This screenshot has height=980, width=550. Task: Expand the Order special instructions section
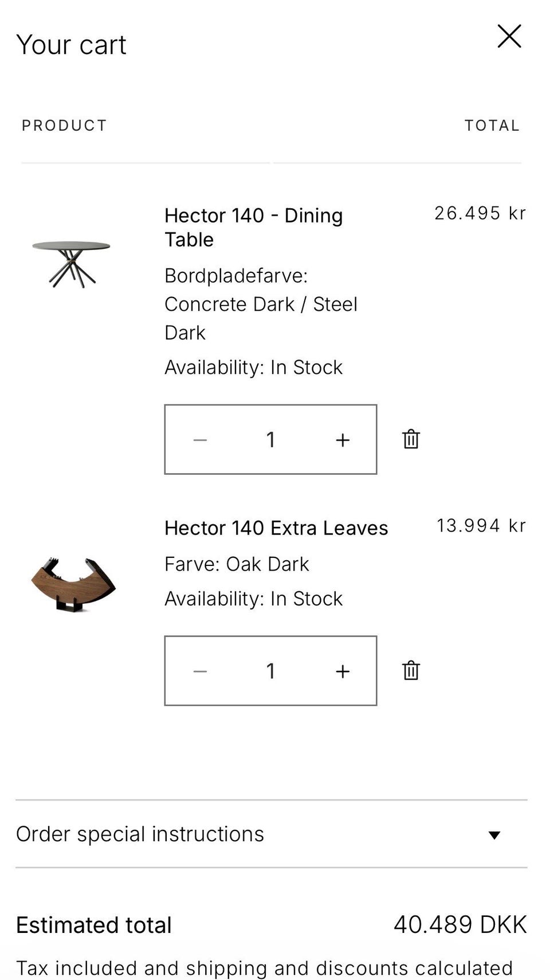coord(140,834)
